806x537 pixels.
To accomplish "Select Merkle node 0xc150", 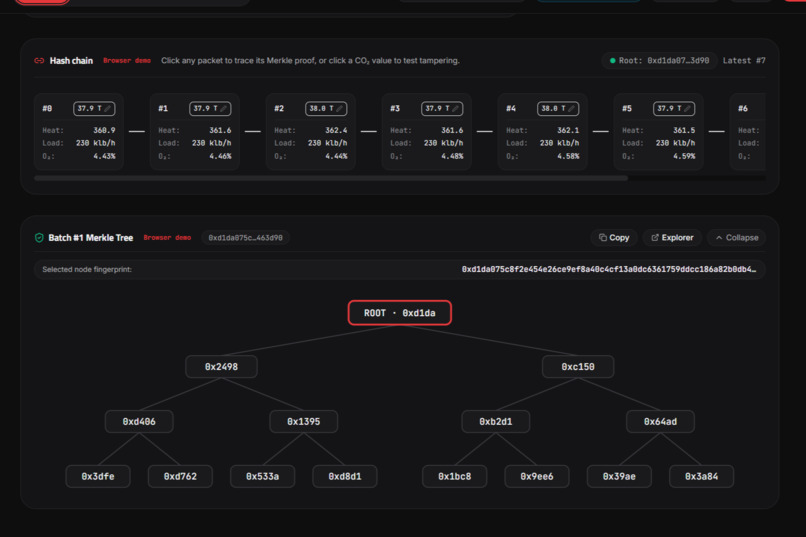I will (578, 367).
